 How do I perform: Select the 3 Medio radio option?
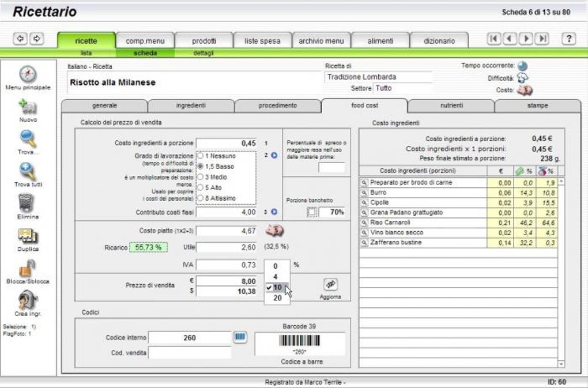[201, 176]
